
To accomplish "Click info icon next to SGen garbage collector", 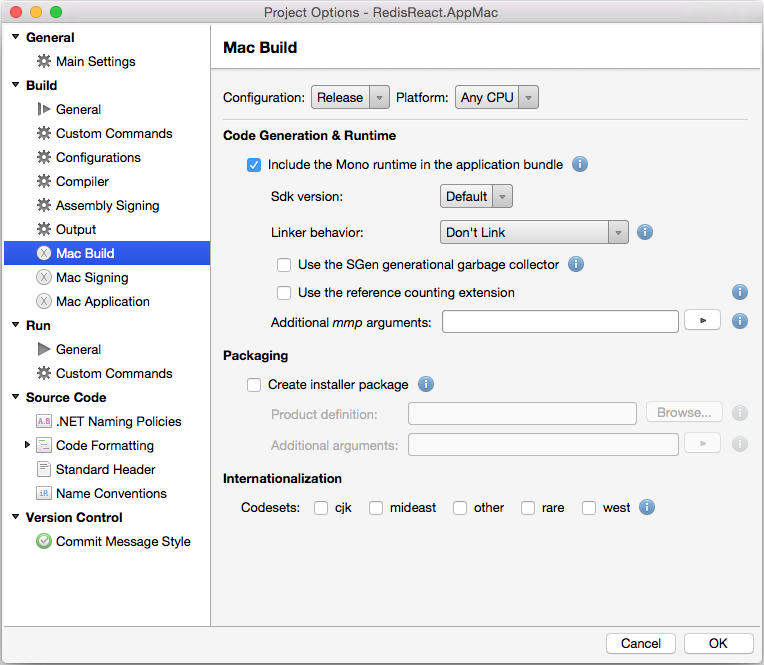I will pos(576,264).
